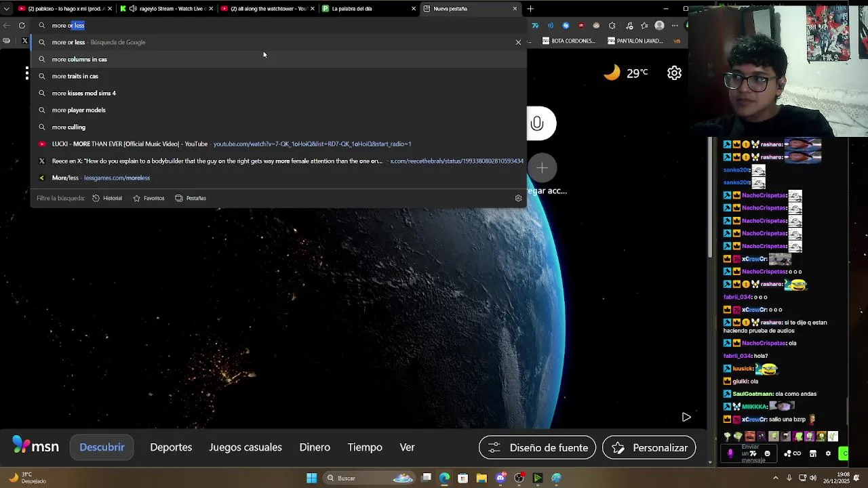The height and width of the screenshot is (488, 868).
Task: Open the volume control in system tray
Action: pos(812,478)
